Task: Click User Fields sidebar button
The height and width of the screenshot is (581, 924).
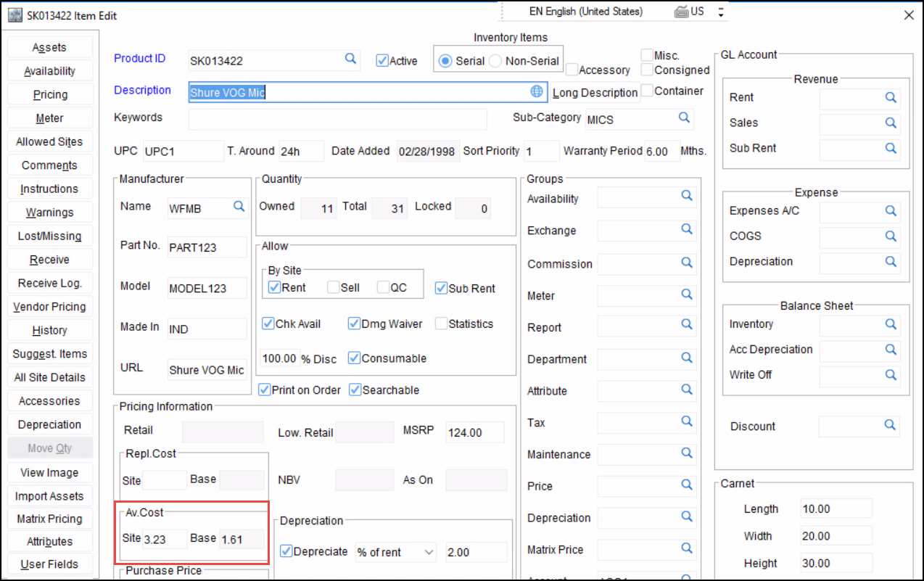Action: click(49, 564)
